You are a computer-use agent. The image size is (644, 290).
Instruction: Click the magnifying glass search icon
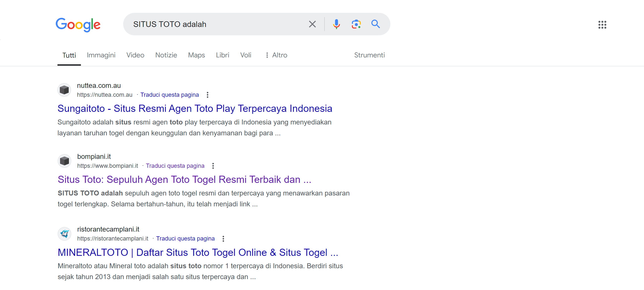pos(376,24)
